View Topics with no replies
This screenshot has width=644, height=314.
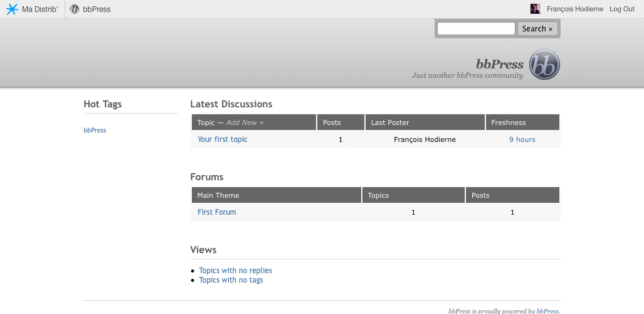235,271
